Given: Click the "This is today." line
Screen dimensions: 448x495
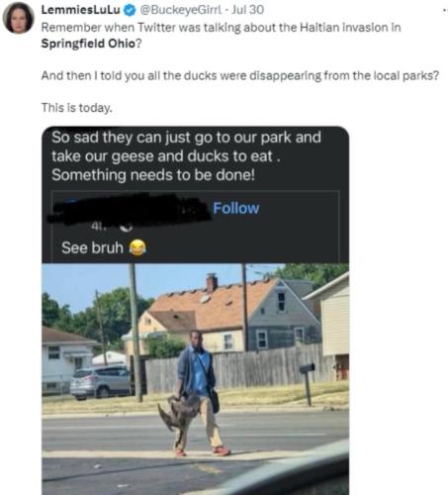Looking at the screenshot, I should tap(77, 108).
